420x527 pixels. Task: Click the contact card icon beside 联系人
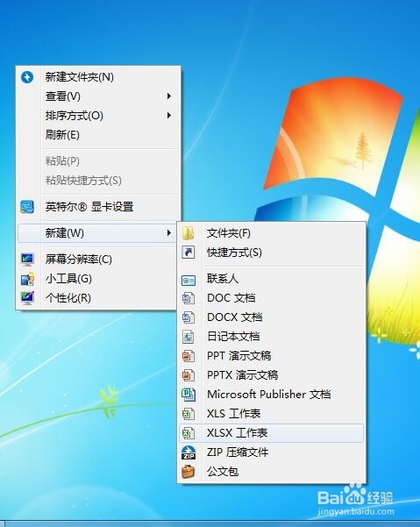click(x=189, y=280)
